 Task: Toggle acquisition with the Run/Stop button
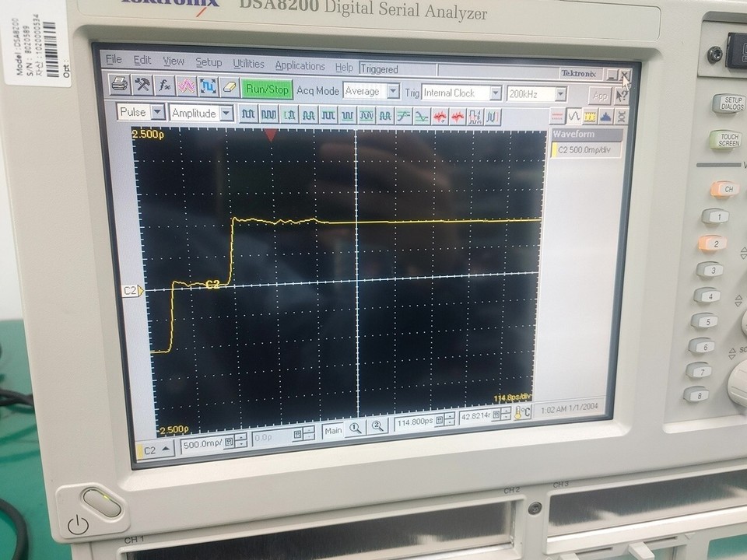[268, 89]
